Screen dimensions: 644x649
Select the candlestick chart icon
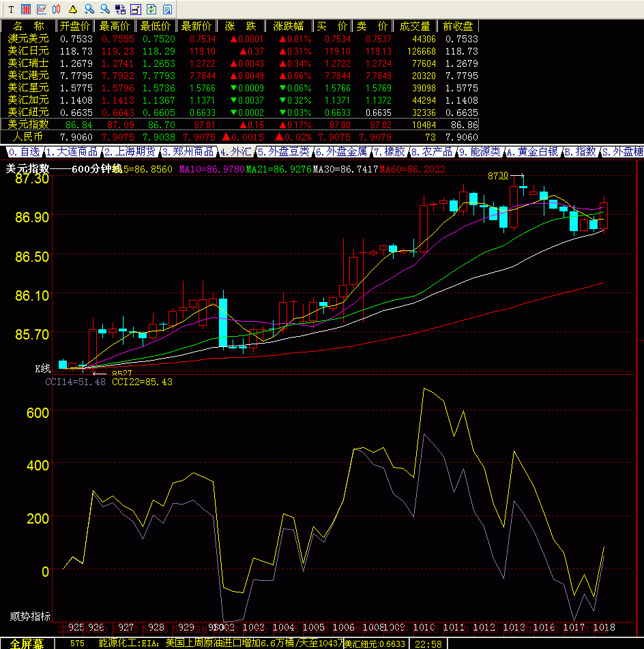[x=57, y=9]
